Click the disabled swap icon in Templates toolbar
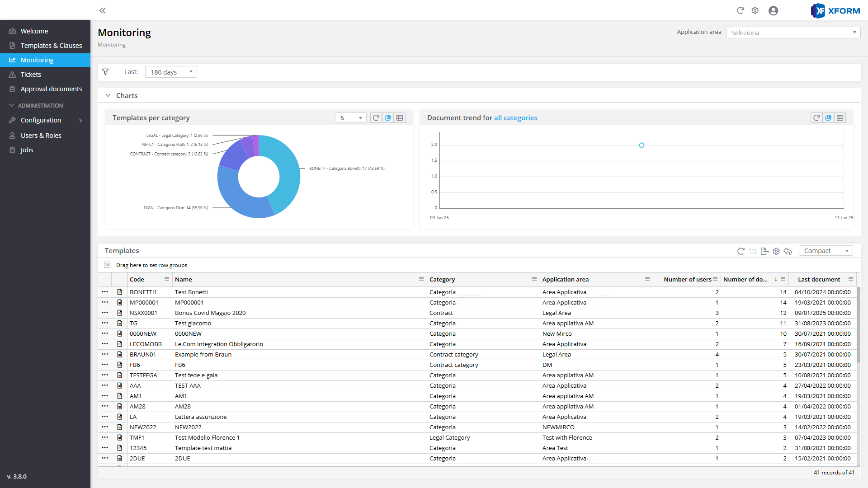The image size is (868, 488). (x=753, y=251)
